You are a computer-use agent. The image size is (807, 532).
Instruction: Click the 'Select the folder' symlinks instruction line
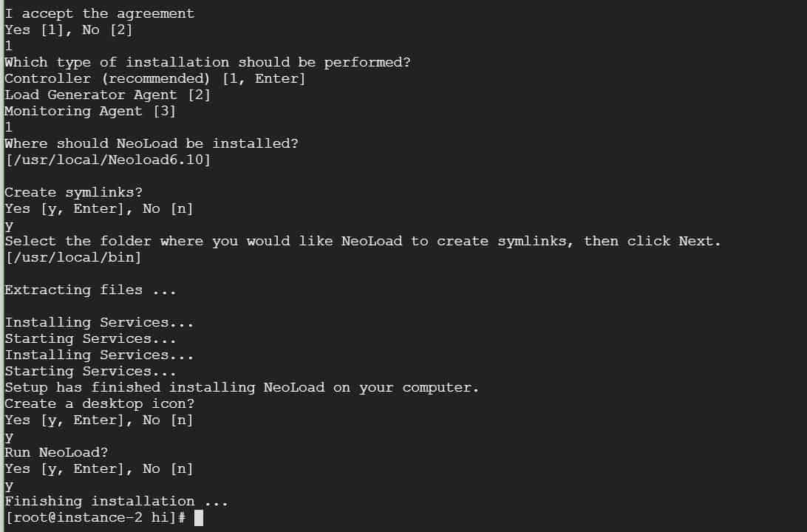[363, 242]
